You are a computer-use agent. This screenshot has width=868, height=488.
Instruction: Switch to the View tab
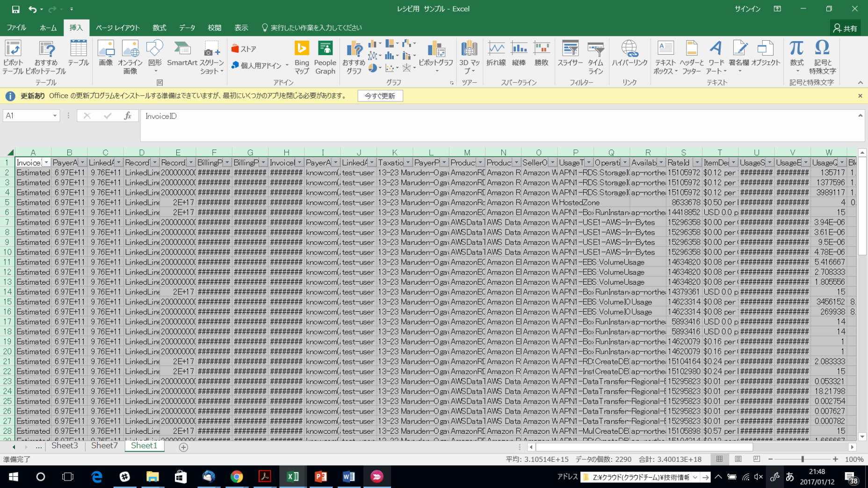click(x=241, y=28)
